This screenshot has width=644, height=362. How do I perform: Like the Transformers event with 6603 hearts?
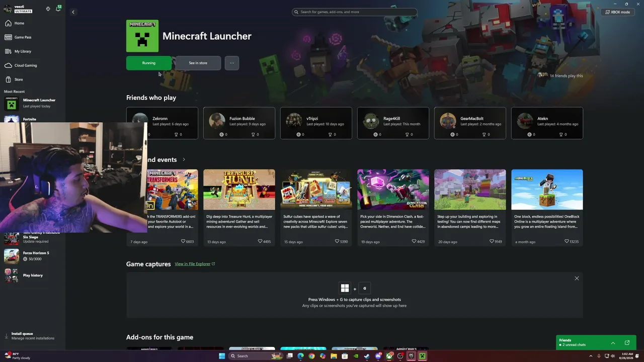click(x=183, y=242)
